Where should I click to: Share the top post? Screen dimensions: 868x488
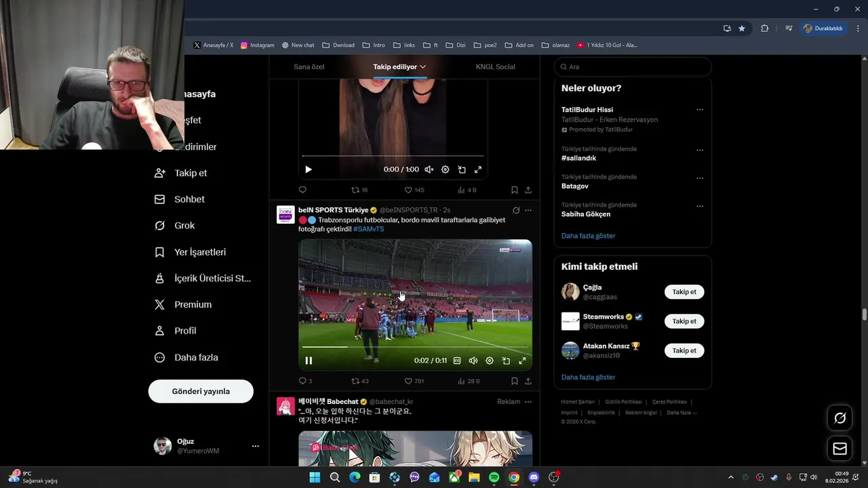coord(528,190)
